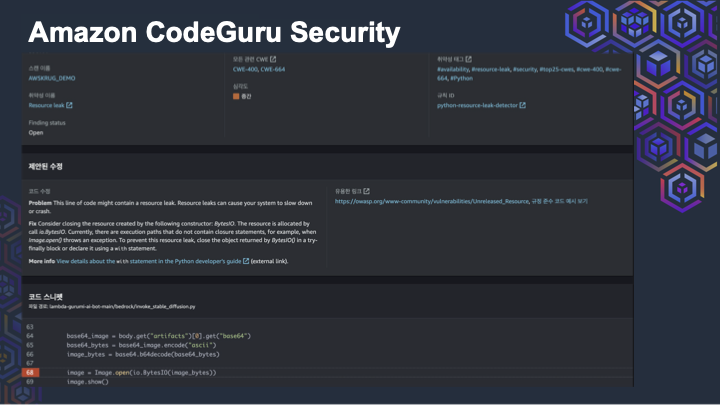Click external icon after Python developer's guide

(x=246, y=261)
